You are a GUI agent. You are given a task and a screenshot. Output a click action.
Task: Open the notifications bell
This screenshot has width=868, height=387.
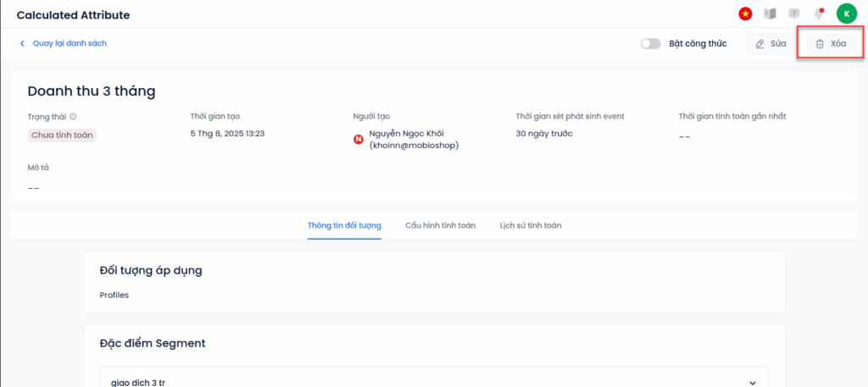click(818, 14)
